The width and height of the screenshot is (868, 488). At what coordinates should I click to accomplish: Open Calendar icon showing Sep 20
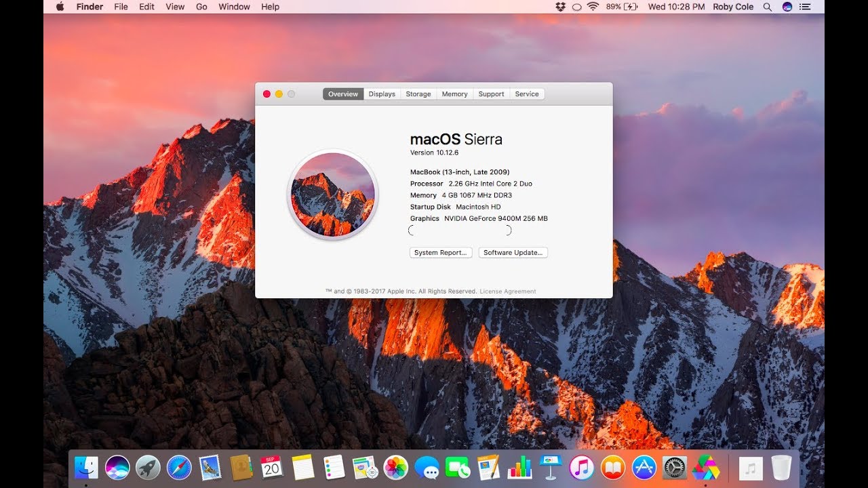(x=272, y=467)
